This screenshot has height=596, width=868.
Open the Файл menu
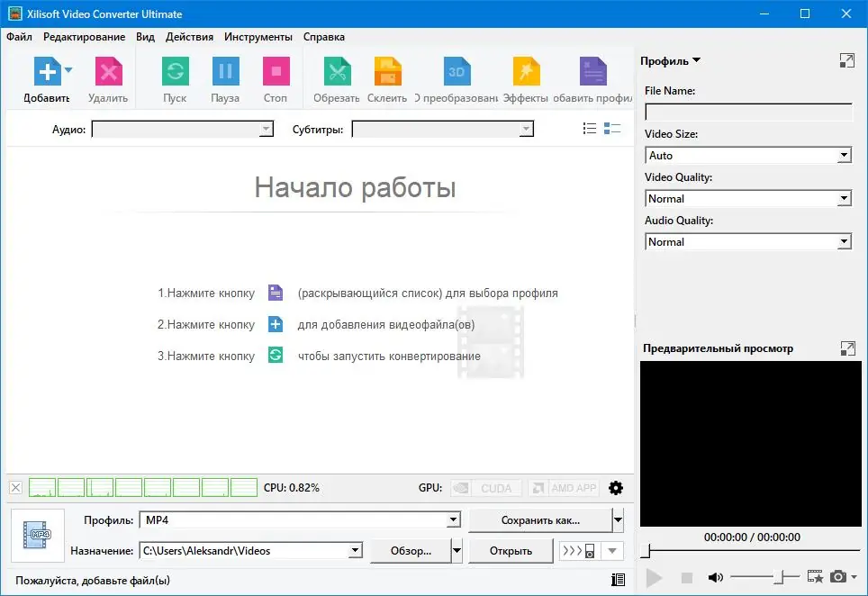19,37
